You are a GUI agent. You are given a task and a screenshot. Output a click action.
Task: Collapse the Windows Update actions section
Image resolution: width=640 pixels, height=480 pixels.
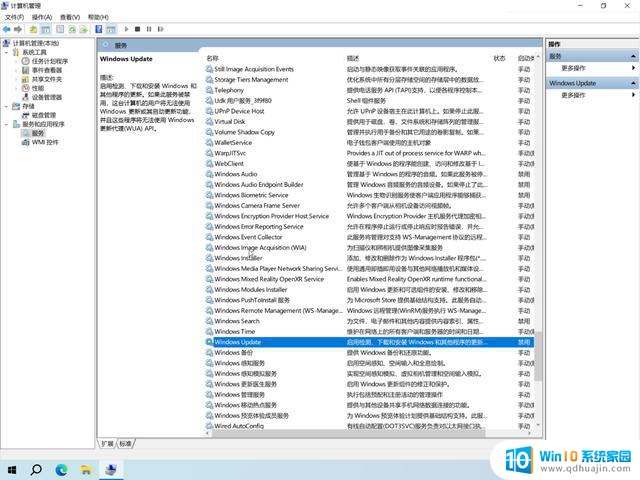[x=633, y=83]
